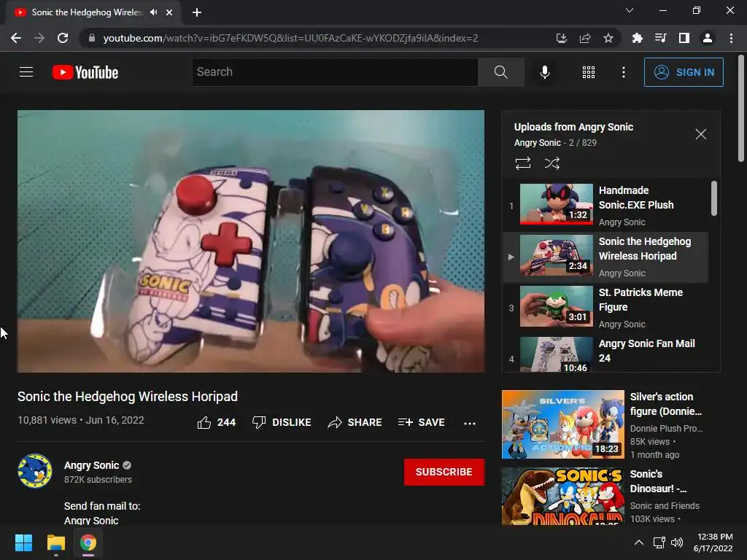Open Angry Sonic channel name link
This screenshot has height=560, width=747.
tap(91, 465)
